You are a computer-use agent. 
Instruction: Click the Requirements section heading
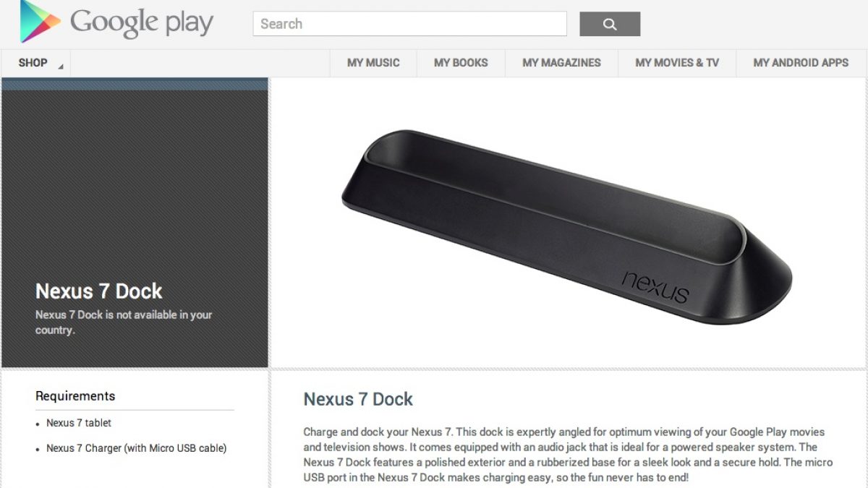(75, 396)
